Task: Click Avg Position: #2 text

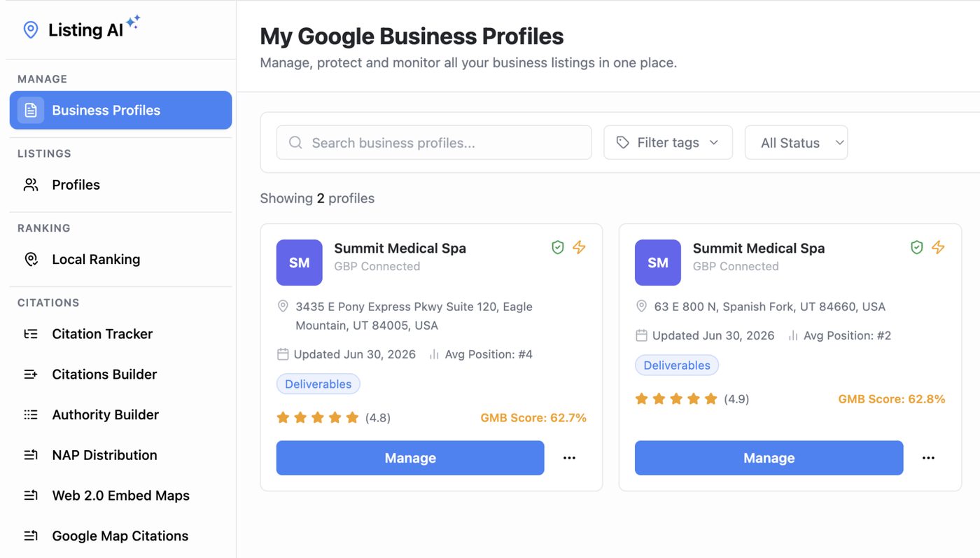Action: click(847, 335)
